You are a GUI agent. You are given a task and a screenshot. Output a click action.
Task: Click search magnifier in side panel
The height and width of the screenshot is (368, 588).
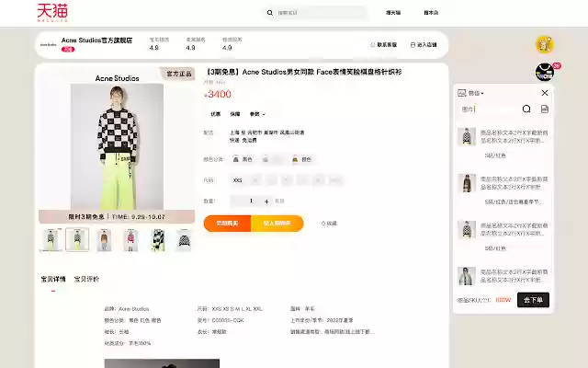526,109
